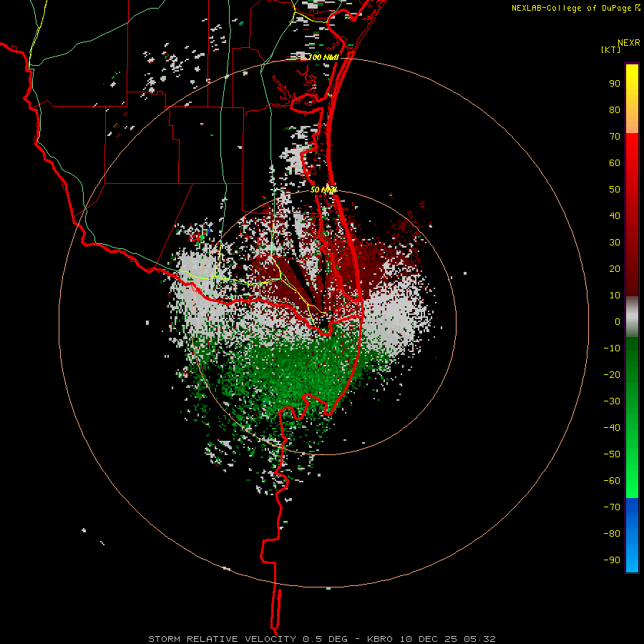644x644 pixels.
Task: Click the blue bottom segment of color bar
Action: (632, 535)
